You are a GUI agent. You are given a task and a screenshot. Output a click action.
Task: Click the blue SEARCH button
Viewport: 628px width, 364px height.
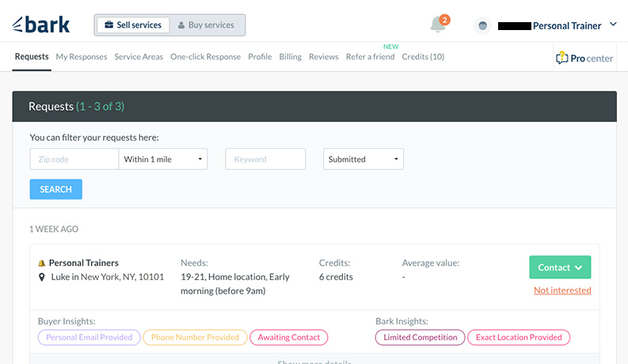pos(55,189)
